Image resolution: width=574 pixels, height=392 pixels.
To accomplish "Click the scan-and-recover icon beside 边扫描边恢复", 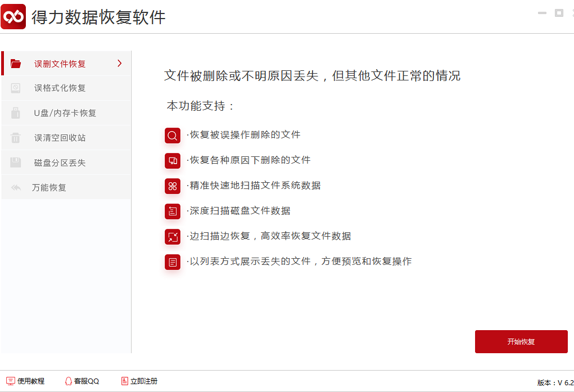I will (x=173, y=236).
